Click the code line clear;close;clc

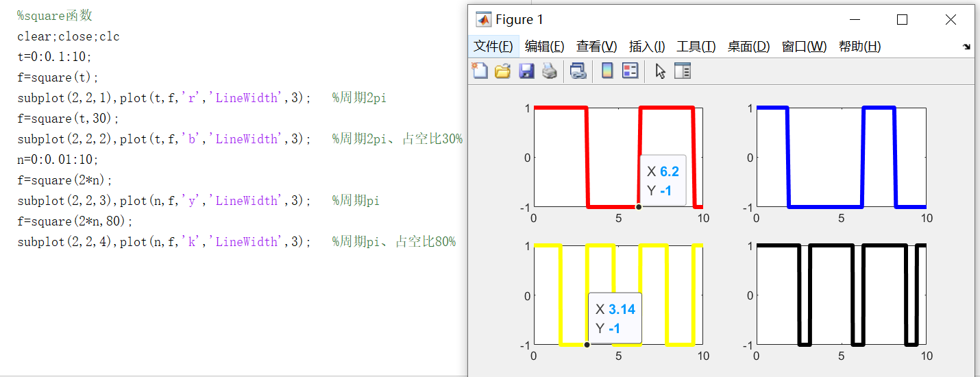point(69,36)
